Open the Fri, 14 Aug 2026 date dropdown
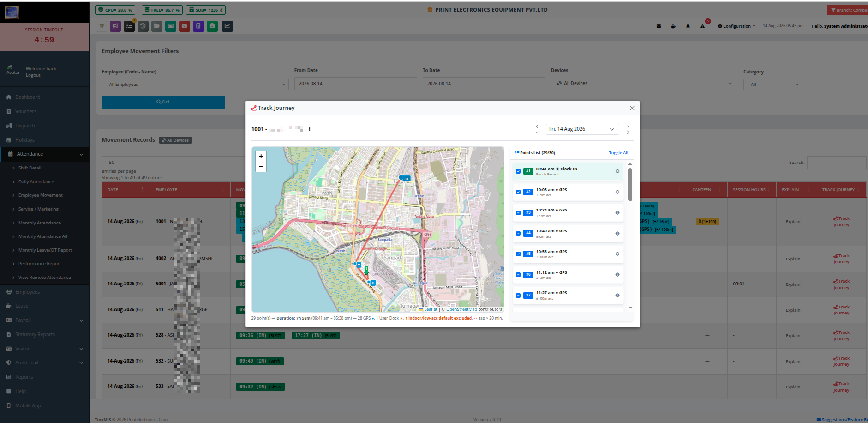The width and height of the screenshot is (868, 423). point(582,129)
